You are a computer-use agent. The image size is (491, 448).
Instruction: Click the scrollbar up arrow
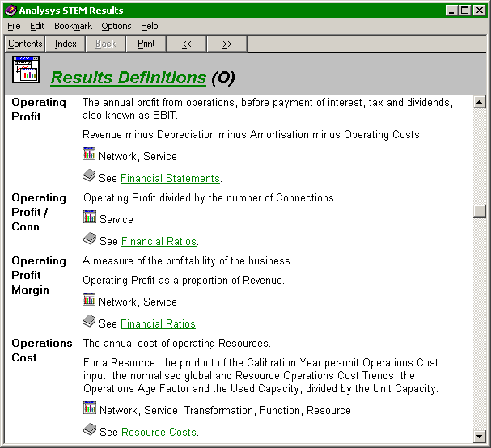pyautogui.click(x=480, y=102)
